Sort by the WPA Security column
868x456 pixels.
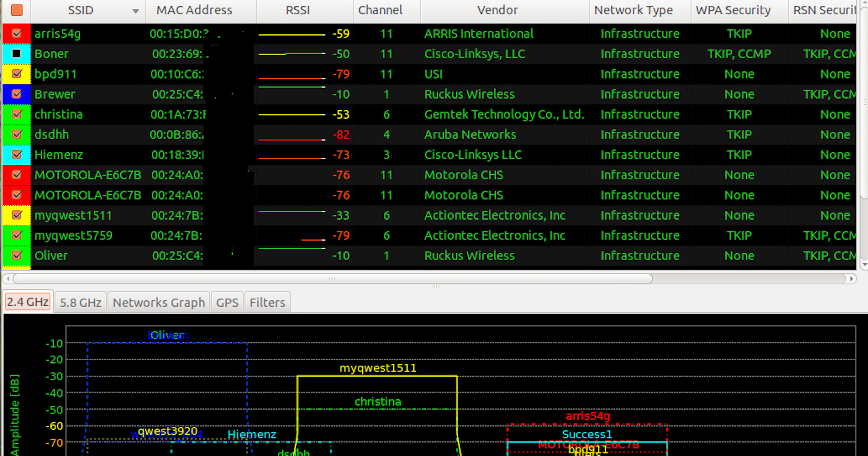[x=740, y=10]
